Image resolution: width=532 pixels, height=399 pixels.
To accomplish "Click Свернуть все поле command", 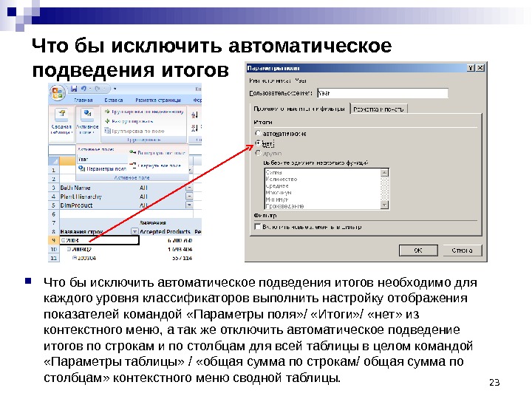I will (x=156, y=166).
